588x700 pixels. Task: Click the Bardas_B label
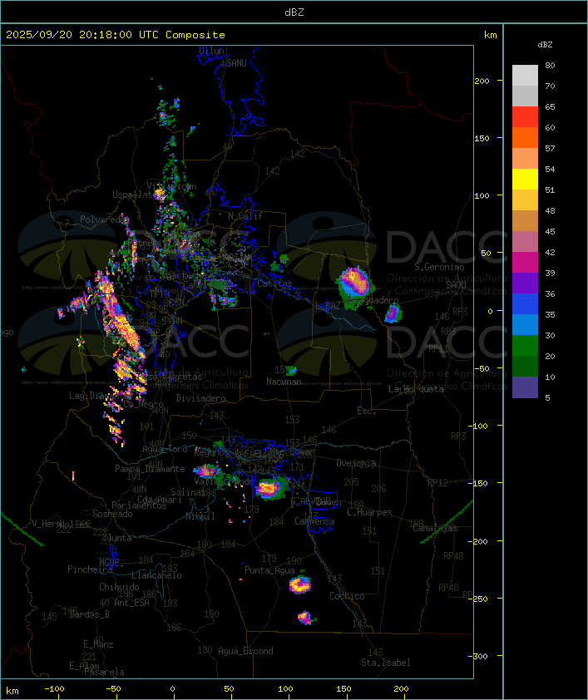coord(90,614)
